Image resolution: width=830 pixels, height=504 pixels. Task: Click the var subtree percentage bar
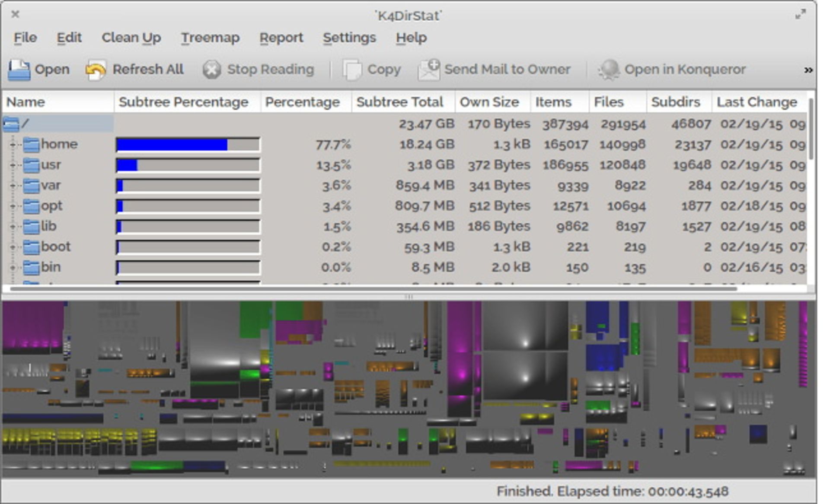(188, 186)
